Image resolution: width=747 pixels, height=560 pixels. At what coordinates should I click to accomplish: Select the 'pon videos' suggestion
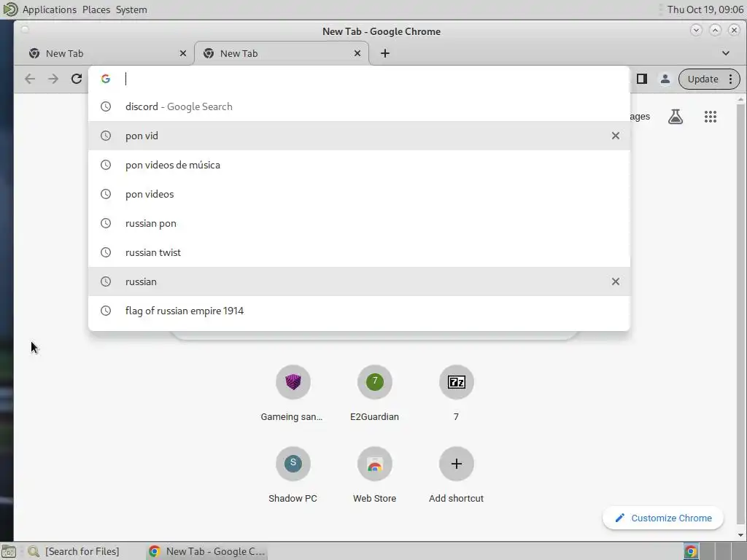[359, 194]
